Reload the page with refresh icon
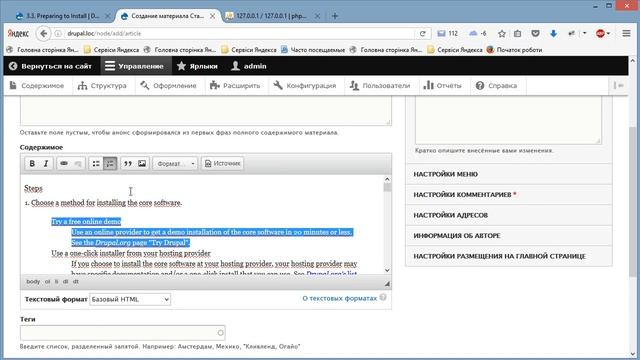Screen dimensions: 640x360 pyautogui.click(x=422, y=33)
